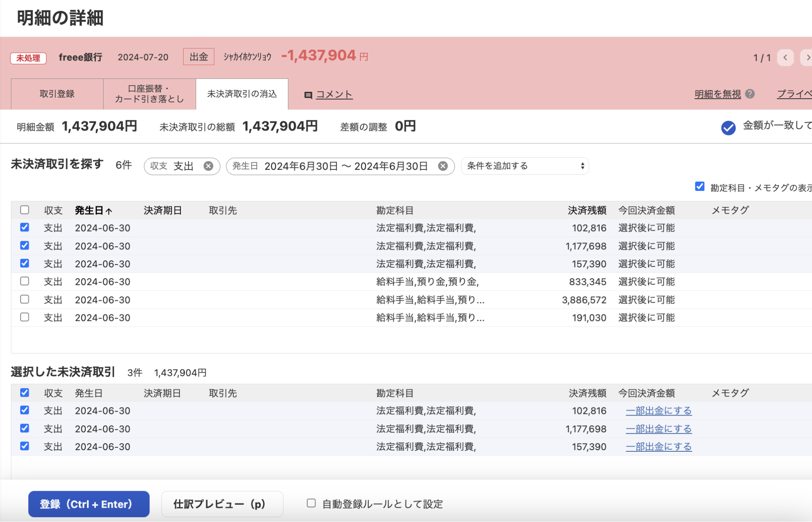Click the 明細を無視 link
Viewport: 812px width, 522px height.
[718, 94]
